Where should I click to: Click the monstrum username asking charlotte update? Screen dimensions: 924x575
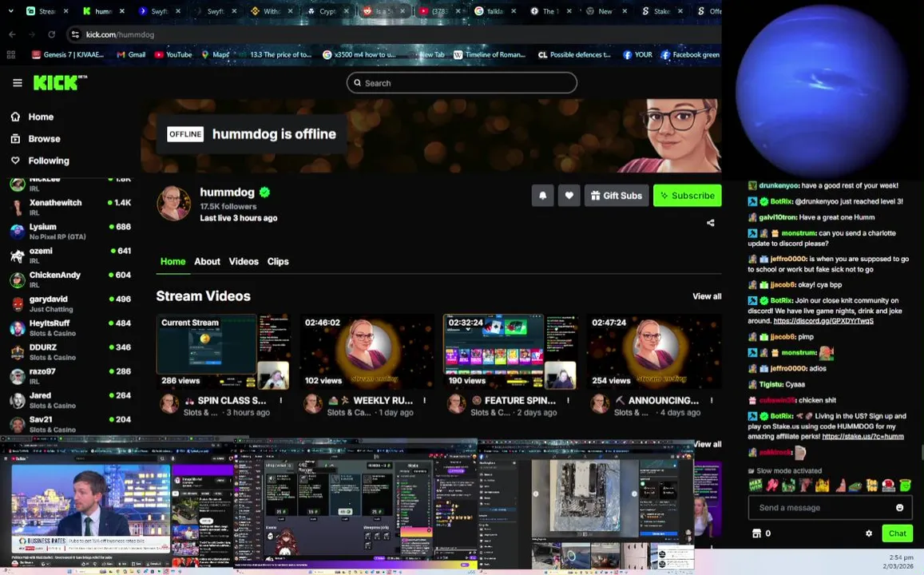point(799,233)
